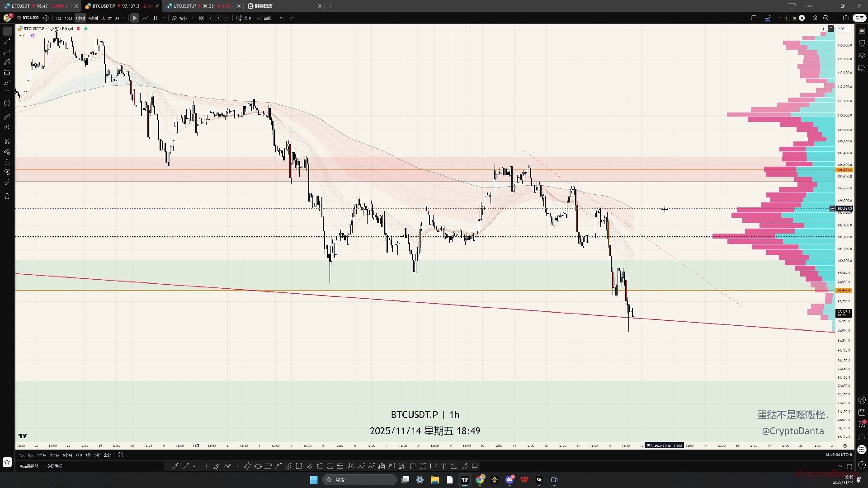Open chart settings gear icon
The height and width of the screenshot is (488, 868).
(826, 18)
